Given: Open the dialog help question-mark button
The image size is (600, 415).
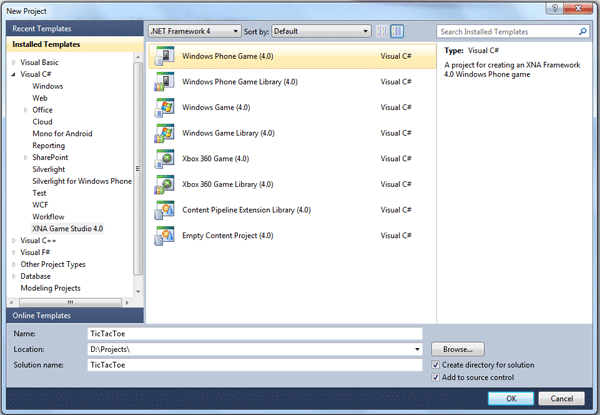Looking at the screenshot, I should coord(554,8).
